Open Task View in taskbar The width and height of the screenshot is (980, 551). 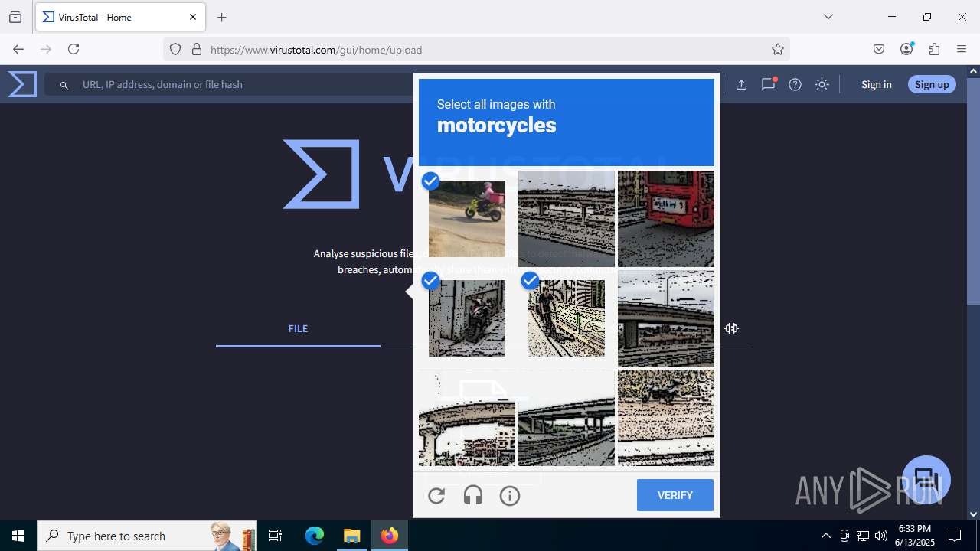[276, 536]
